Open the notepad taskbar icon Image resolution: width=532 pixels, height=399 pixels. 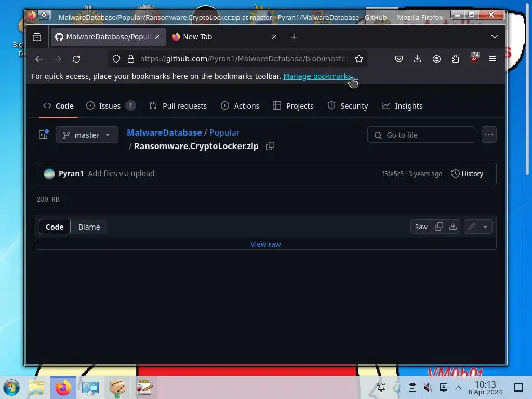pos(144,388)
